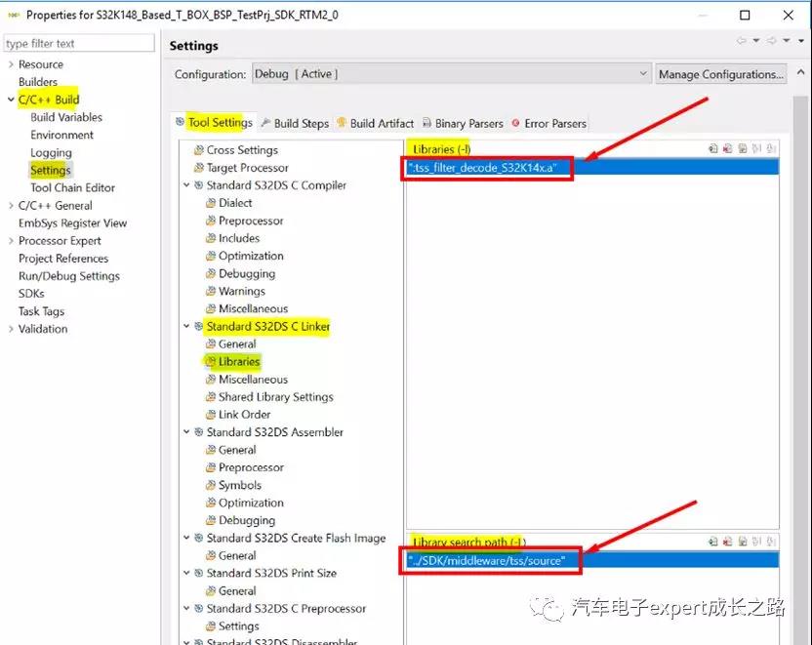Delete the selected Library search path entry
Viewport: 812px width, 645px height.
point(728,542)
